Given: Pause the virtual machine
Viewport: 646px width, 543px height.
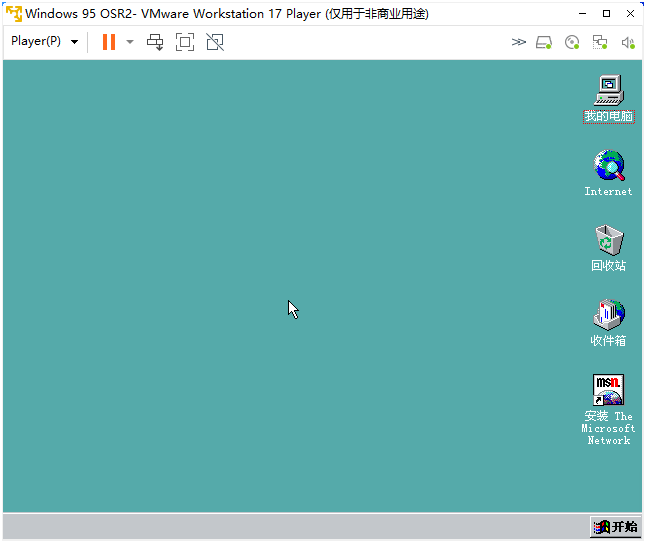Looking at the screenshot, I should 109,42.
